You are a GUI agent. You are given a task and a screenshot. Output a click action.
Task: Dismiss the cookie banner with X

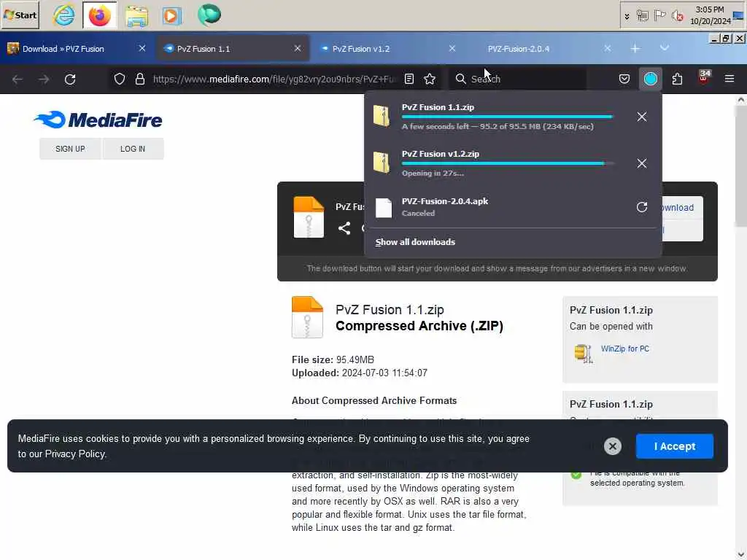[x=612, y=446]
